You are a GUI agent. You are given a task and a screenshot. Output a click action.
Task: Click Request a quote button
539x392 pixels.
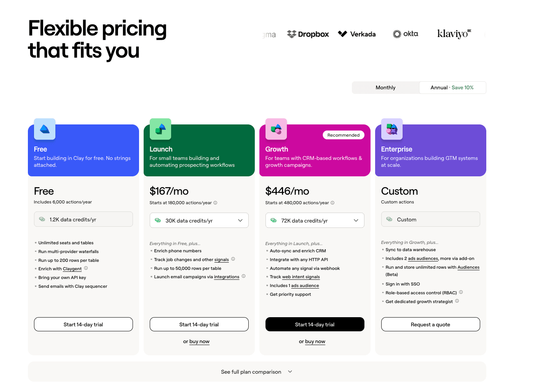431,324
